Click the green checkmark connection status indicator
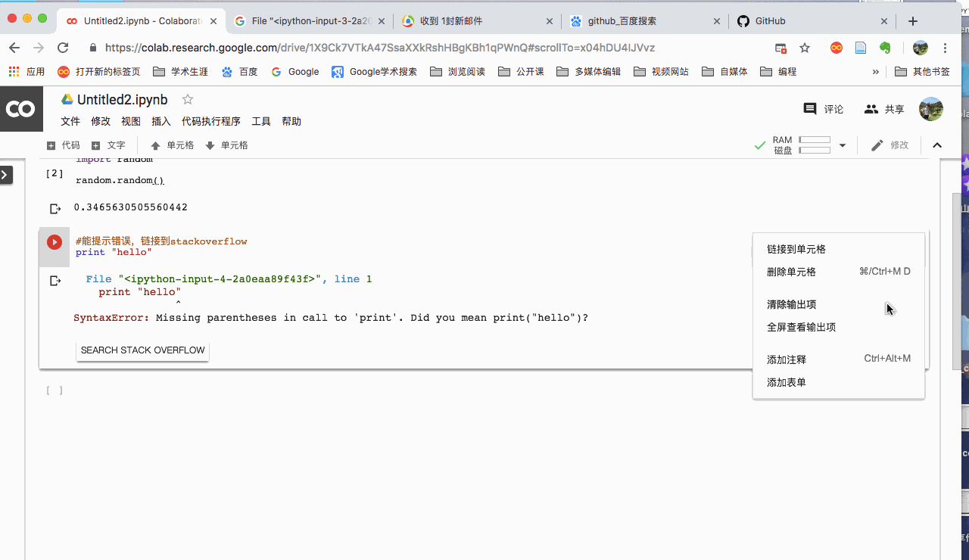This screenshot has width=969, height=560. pyautogui.click(x=759, y=145)
